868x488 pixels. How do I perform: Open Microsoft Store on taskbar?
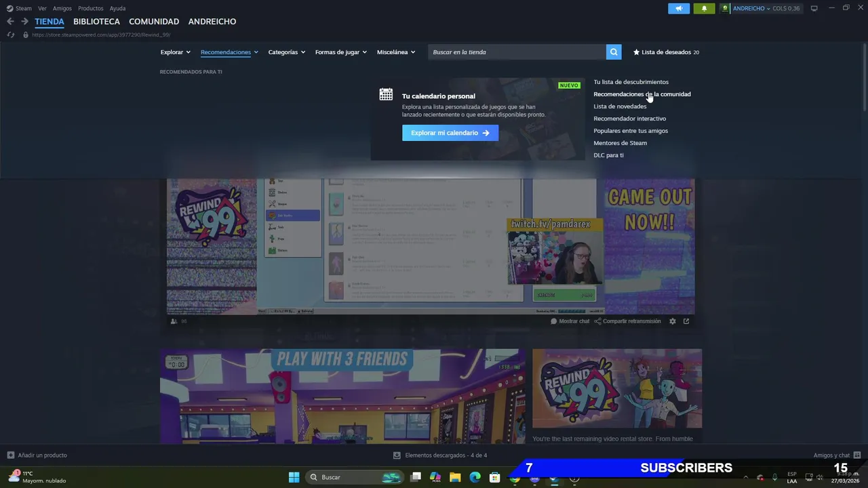(495, 477)
